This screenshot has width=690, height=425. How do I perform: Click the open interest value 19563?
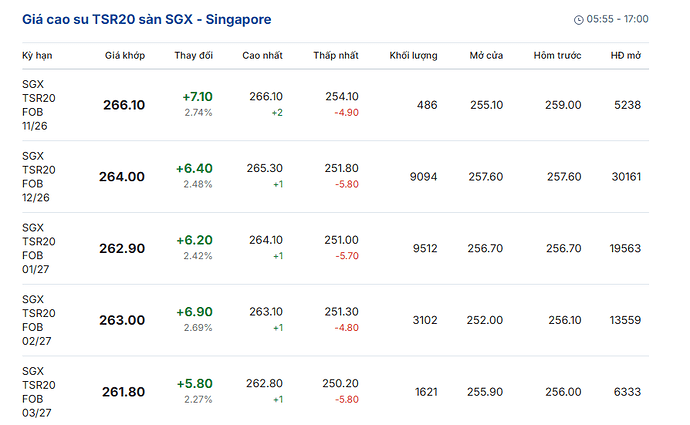point(625,249)
